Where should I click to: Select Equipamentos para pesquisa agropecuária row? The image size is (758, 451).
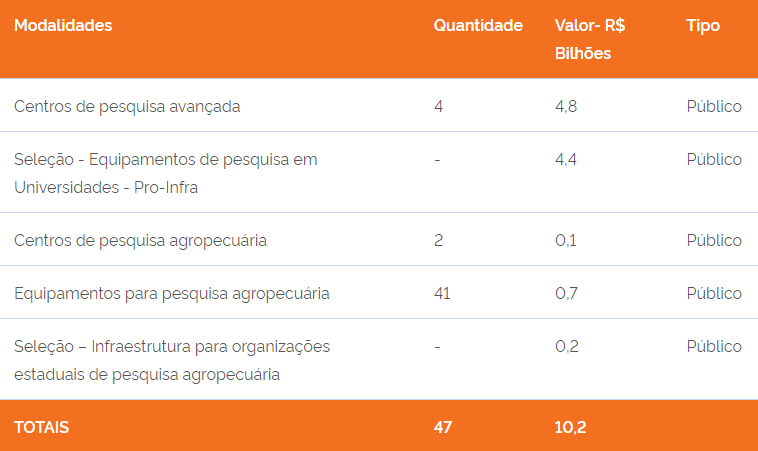pyautogui.click(x=172, y=293)
